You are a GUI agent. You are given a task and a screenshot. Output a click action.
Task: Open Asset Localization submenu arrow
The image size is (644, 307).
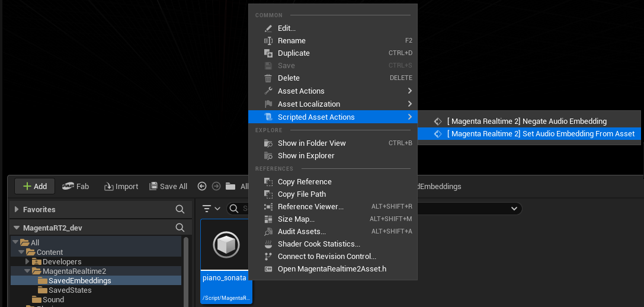(x=409, y=104)
